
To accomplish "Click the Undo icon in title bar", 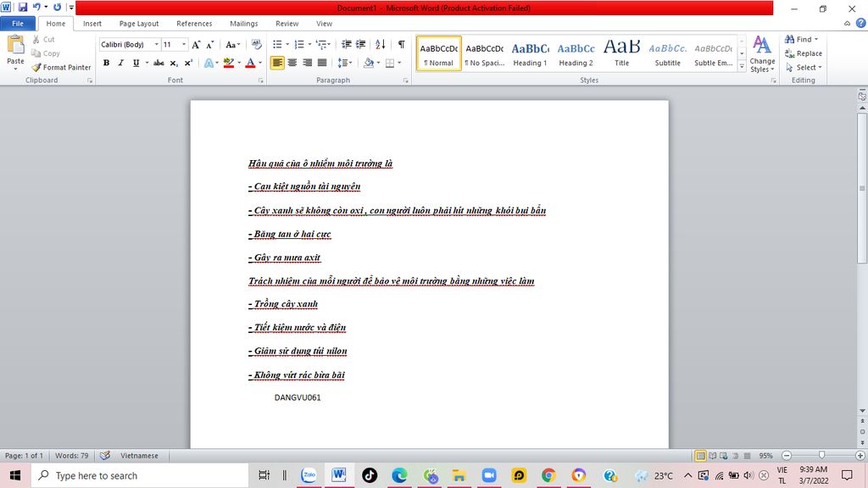I will point(36,7).
